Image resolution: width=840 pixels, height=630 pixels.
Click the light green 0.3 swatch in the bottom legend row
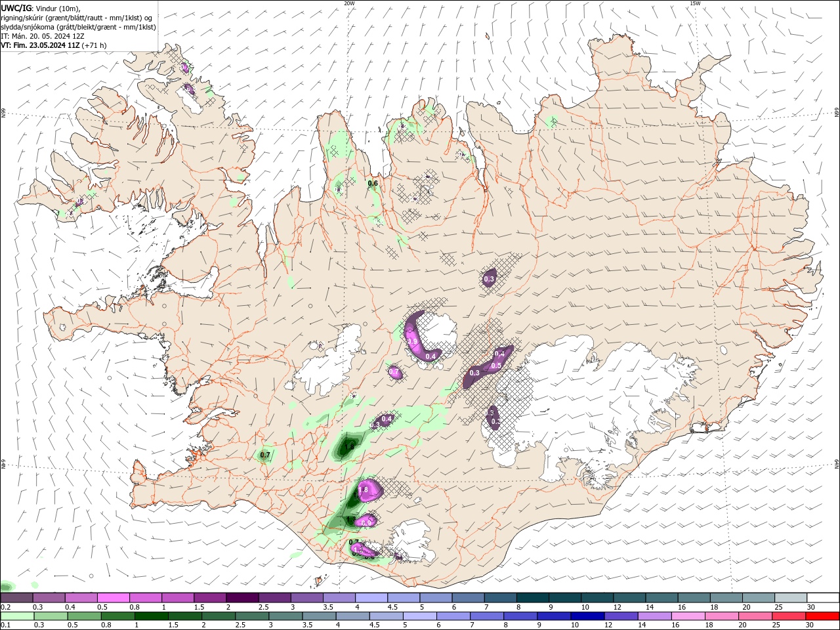pos(51,616)
